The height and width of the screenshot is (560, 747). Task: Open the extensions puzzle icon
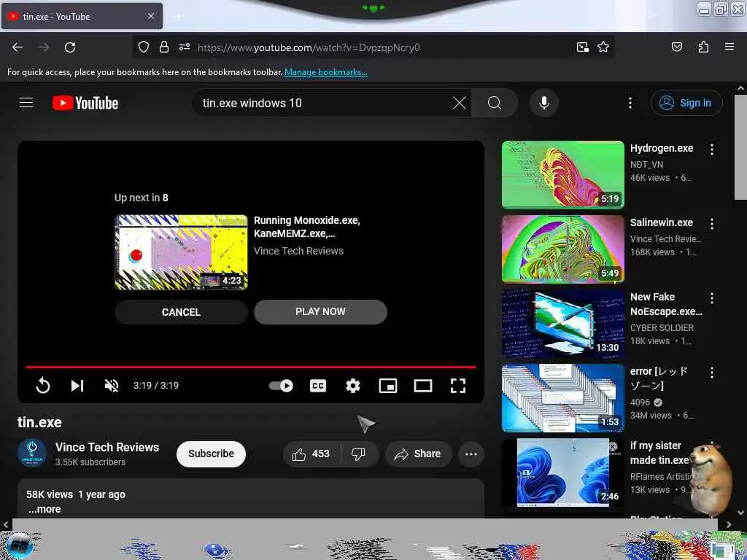point(703,47)
